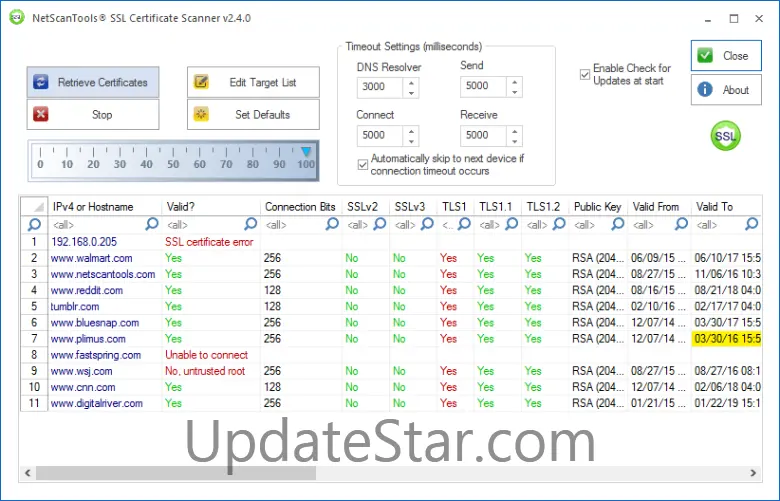Increase DNS Resolver timeout
780x501 pixels.
(x=411, y=82)
